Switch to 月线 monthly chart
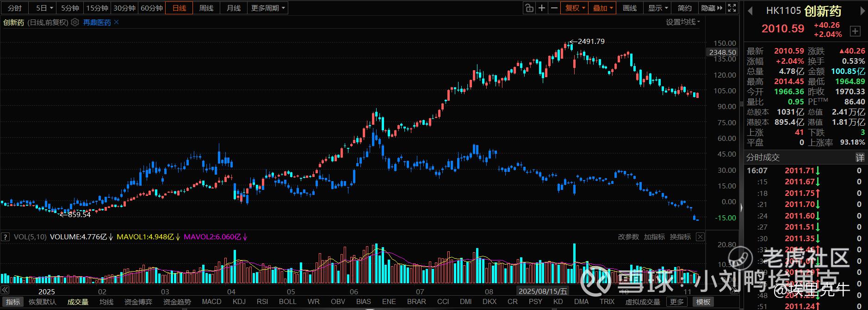 234,8
